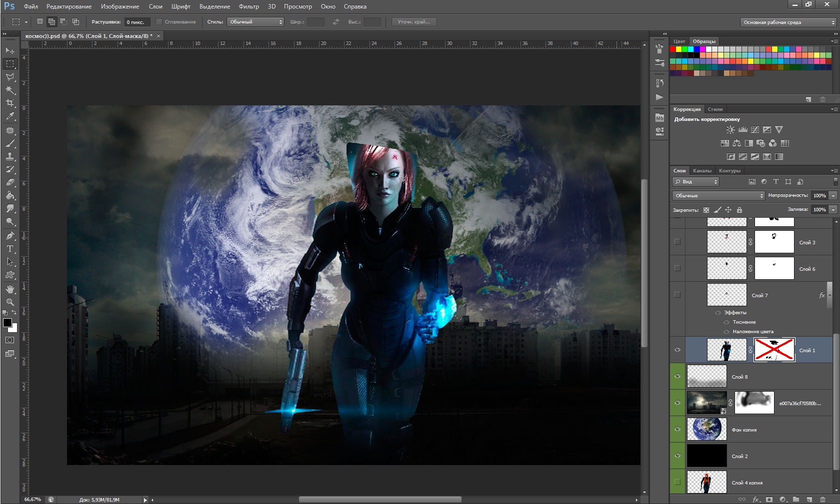
Task: Select the Path Selection tool
Action: click(x=9, y=261)
